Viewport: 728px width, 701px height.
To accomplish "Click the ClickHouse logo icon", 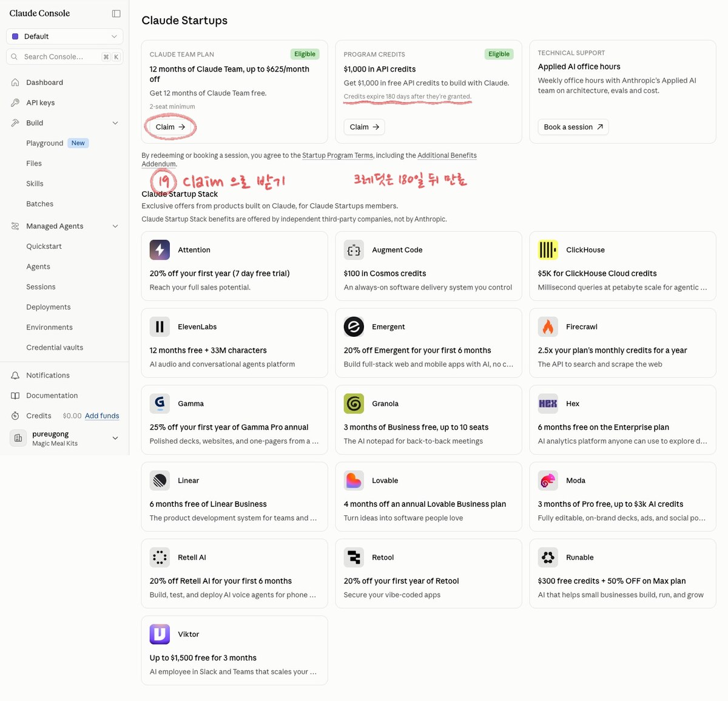I will (x=548, y=249).
